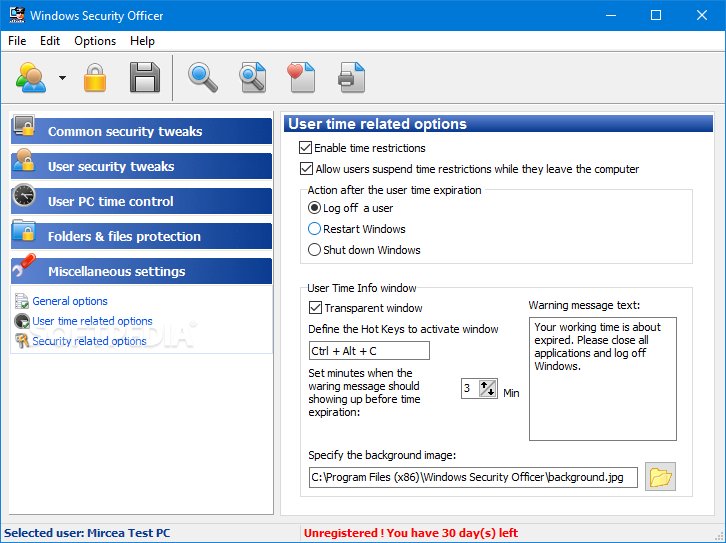Image resolution: width=726 pixels, height=543 pixels.
Task: Click inside the Warning message text box
Action: 602,379
